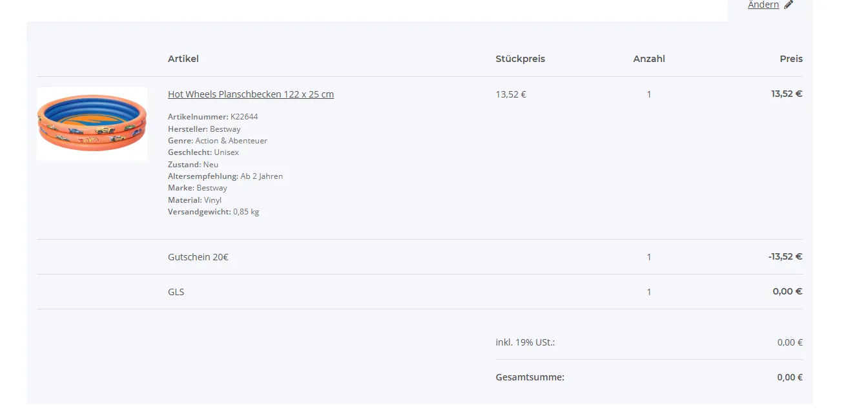This screenshot has width=868, height=414.
Task: Click the pencil edit icon
Action: (x=789, y=5)
